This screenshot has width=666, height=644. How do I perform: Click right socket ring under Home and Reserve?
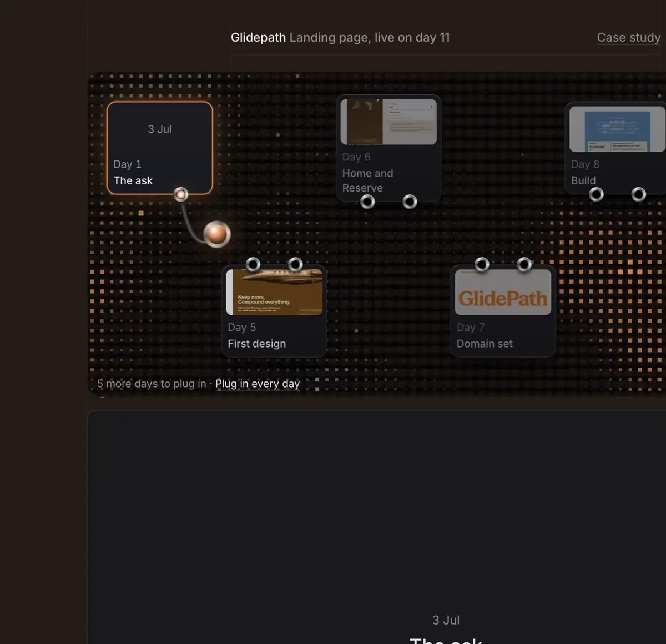click(410, 202)
